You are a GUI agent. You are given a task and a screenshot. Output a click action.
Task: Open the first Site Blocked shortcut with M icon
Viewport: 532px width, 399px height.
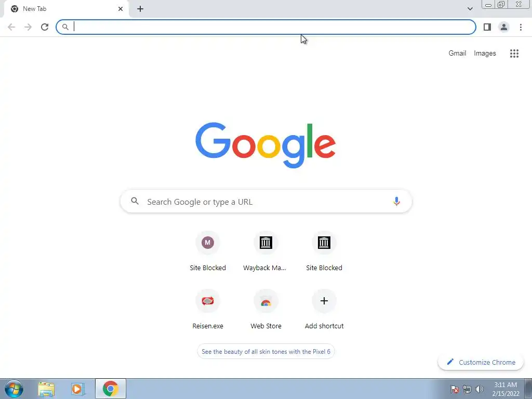(208, 251)
